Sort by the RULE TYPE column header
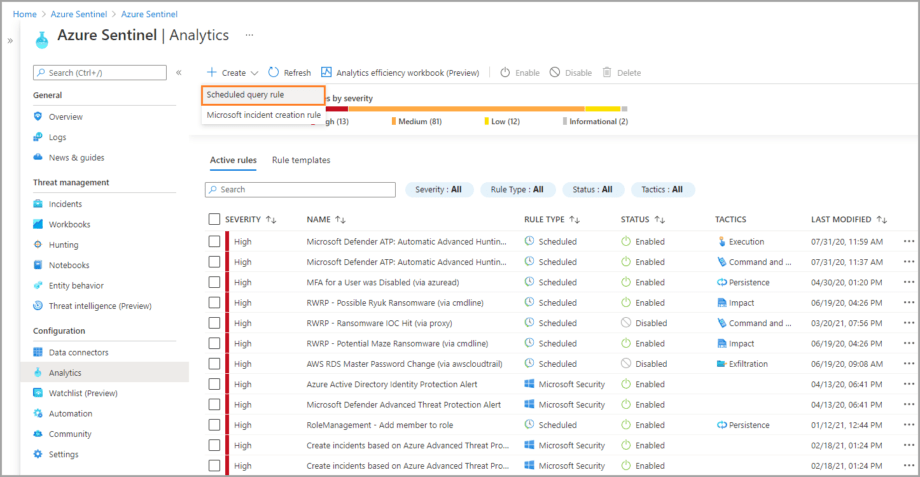Viewport: 920px width, 477px height. pyautogui.click(x=552, y=219)
